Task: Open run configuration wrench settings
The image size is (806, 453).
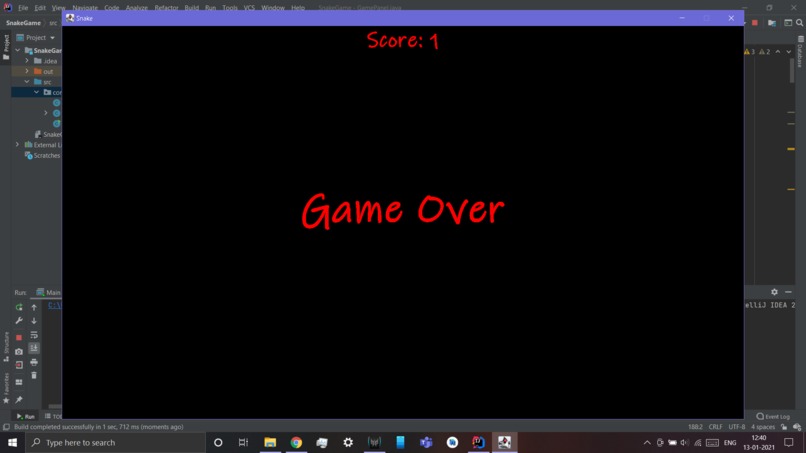Action: (19, 320)
